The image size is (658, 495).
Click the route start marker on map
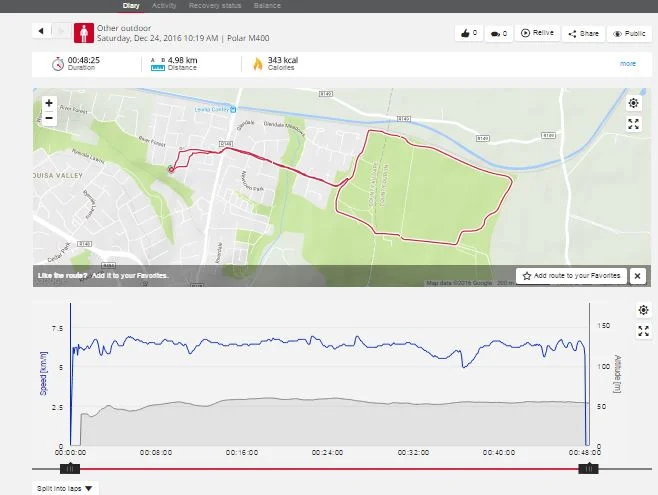click(171, 169)
